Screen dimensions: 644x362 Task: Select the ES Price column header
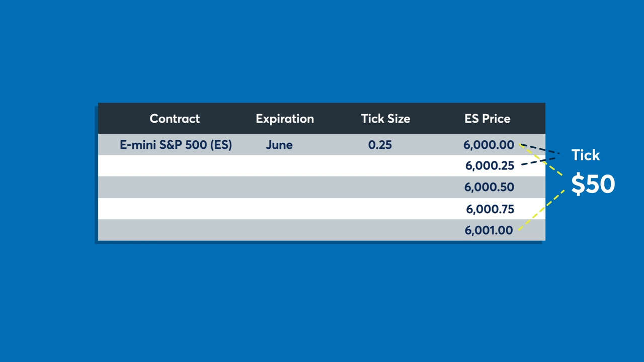[x=488, y=119]
